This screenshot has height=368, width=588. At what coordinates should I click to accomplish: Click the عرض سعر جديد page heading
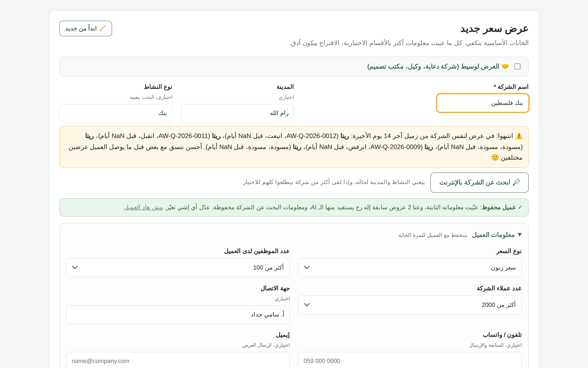(494, 29)
